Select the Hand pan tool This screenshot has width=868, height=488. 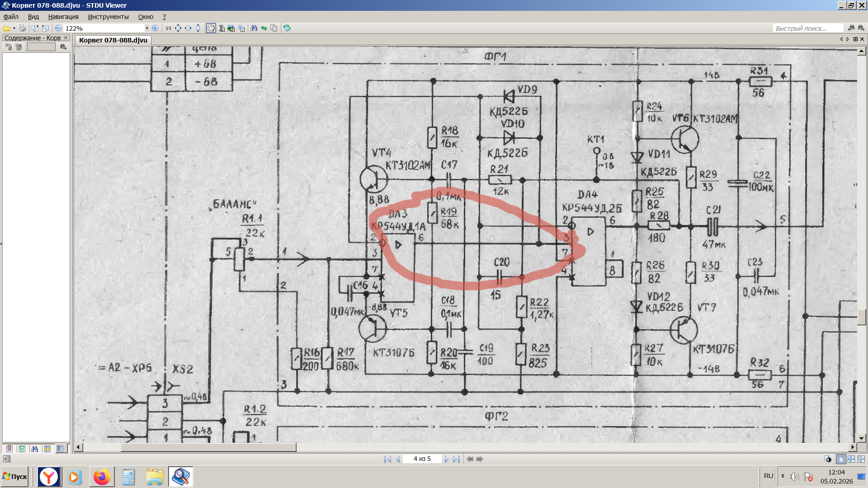[x=211, y=28]
